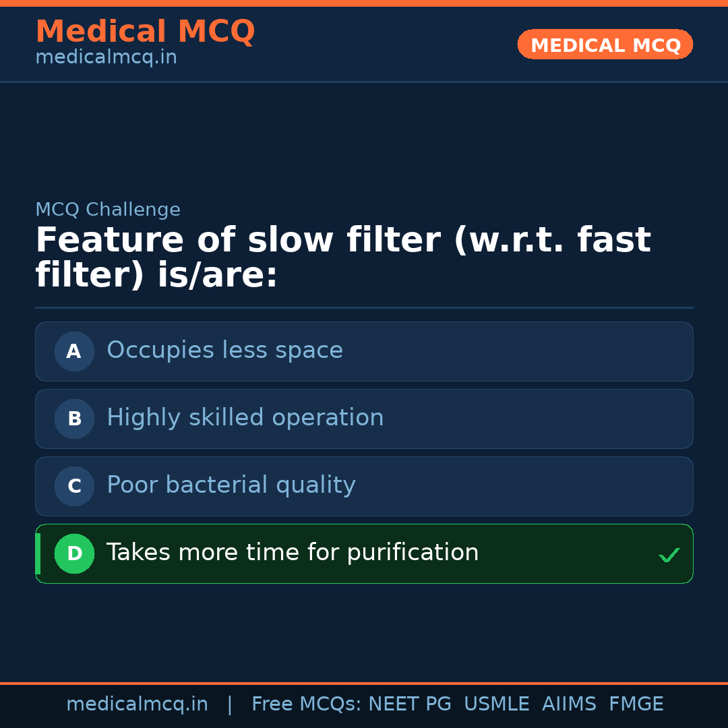Pick the 'Poor bacterial quality' answer text

click(231, 485)
